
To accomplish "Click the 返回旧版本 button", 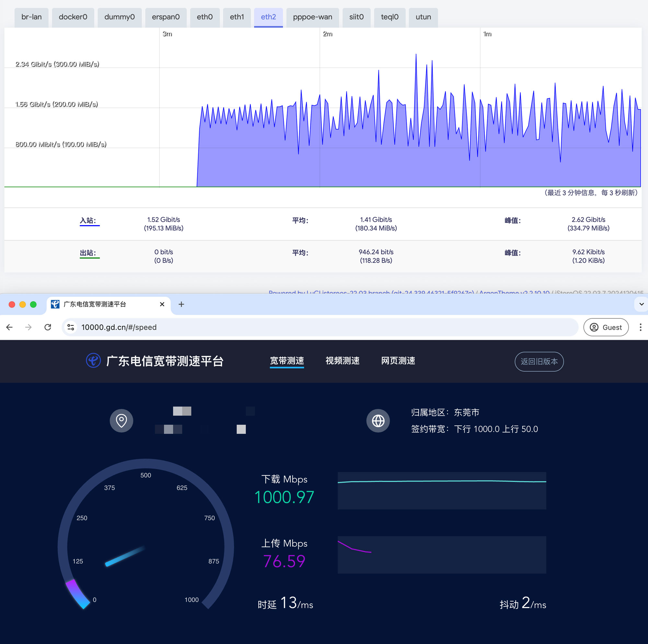I will (539, 361).
